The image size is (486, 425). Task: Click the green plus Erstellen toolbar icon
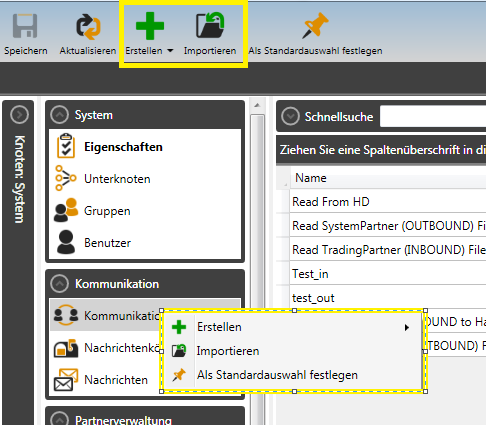(x=150, y=26)
